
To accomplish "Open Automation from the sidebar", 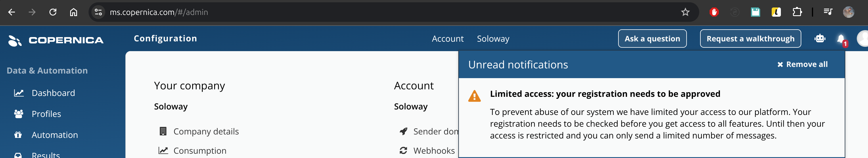I will [x=55, y=135].
